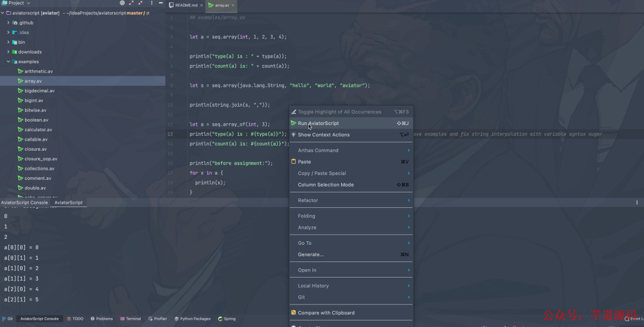The height and width of the screenshot is (327, 644).
Task: Open closure.av in project tree
Action: (x=35, y=150)
